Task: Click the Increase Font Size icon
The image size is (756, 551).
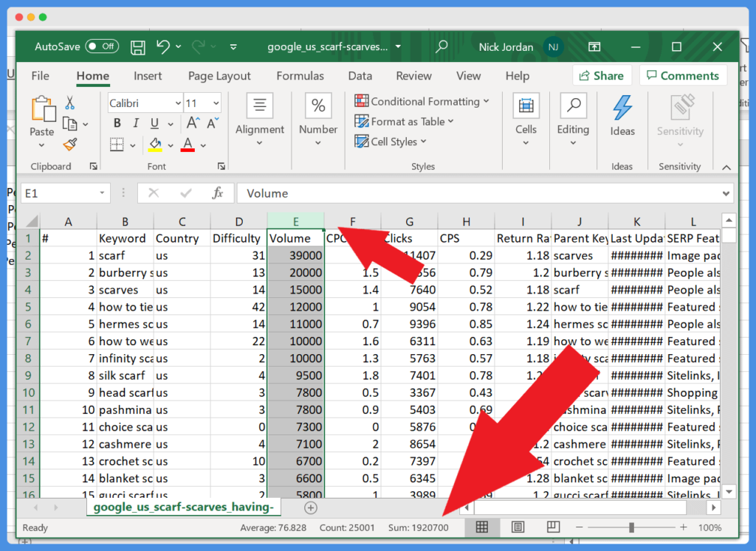Action: (x=193, y=123)
